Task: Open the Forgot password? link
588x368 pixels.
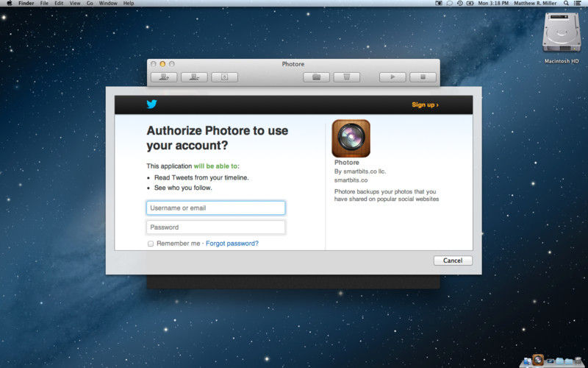Action: (232, 244)
